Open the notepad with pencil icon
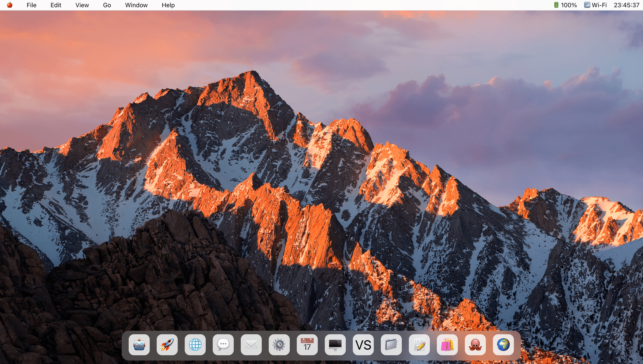Image resolution: width=643 pixels, height=364 pixels. point(419,345)
